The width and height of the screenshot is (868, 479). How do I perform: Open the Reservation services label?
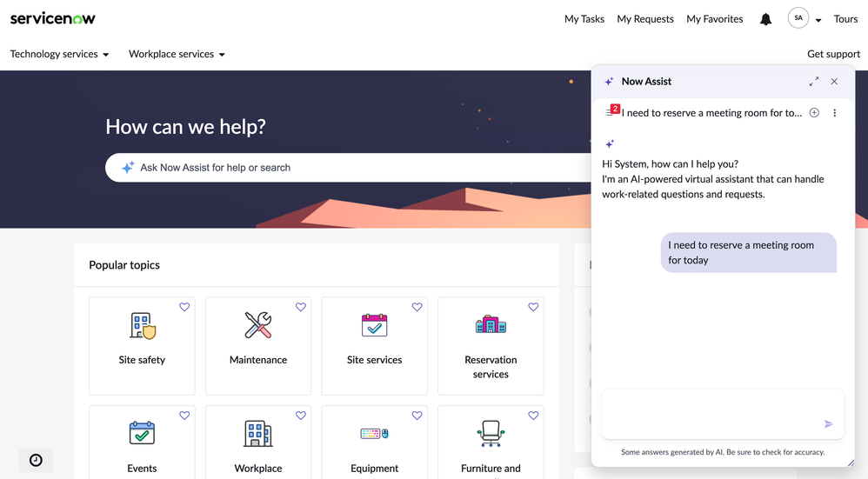491,367
